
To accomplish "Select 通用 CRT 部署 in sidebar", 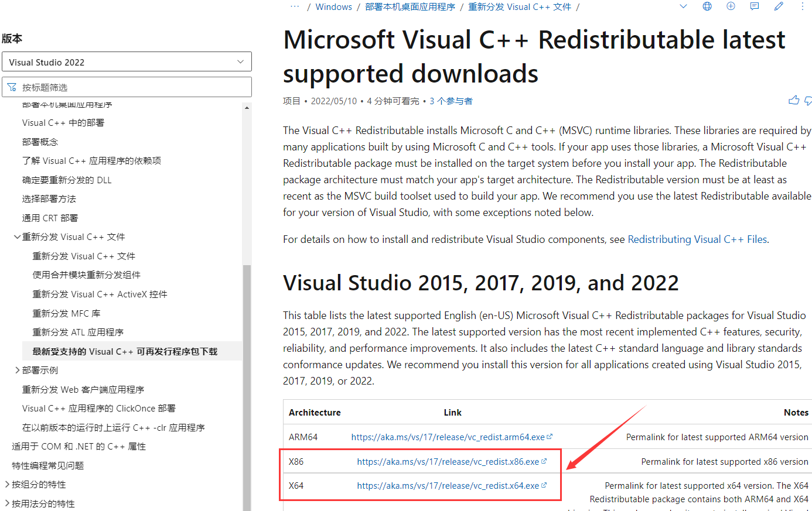I will (50, 218).
